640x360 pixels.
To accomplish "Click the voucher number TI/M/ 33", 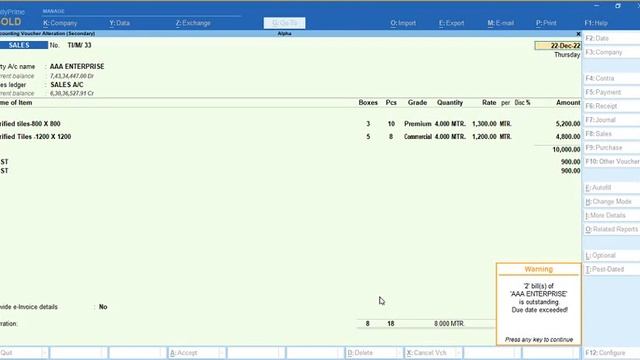I will point(79,45).
